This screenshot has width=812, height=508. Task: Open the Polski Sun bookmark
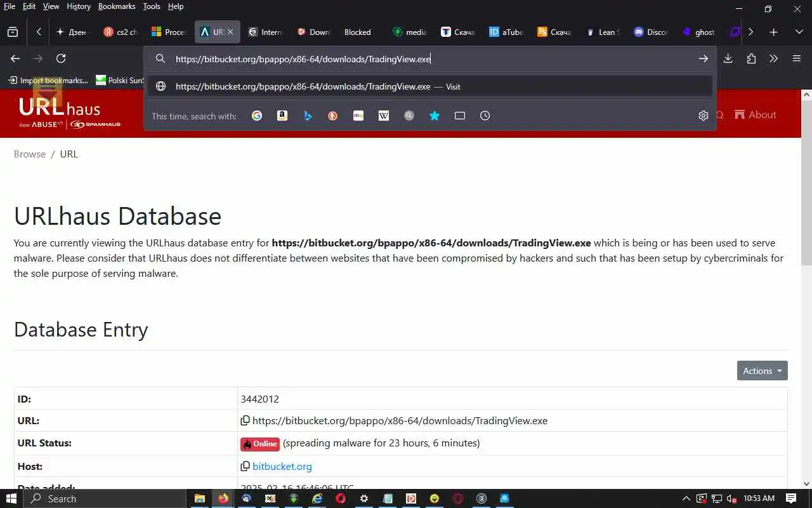click(121, 80)
